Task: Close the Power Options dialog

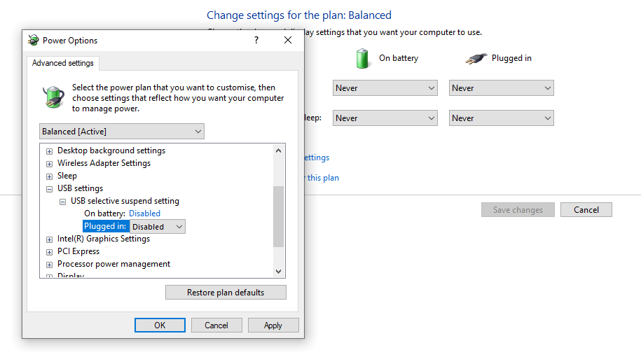Action: (288, 41)
